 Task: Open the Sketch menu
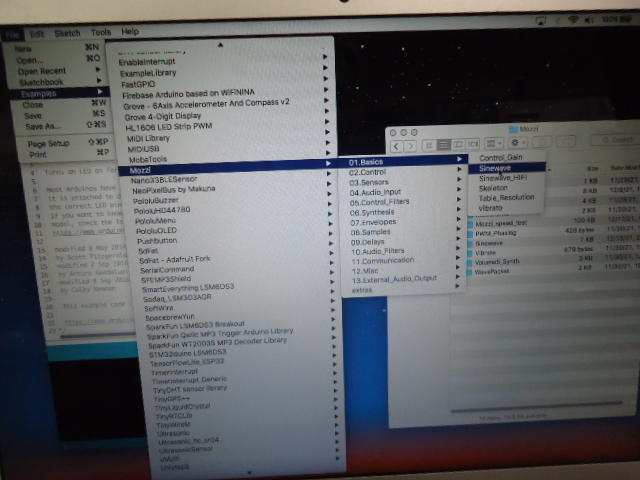point(67,33)
